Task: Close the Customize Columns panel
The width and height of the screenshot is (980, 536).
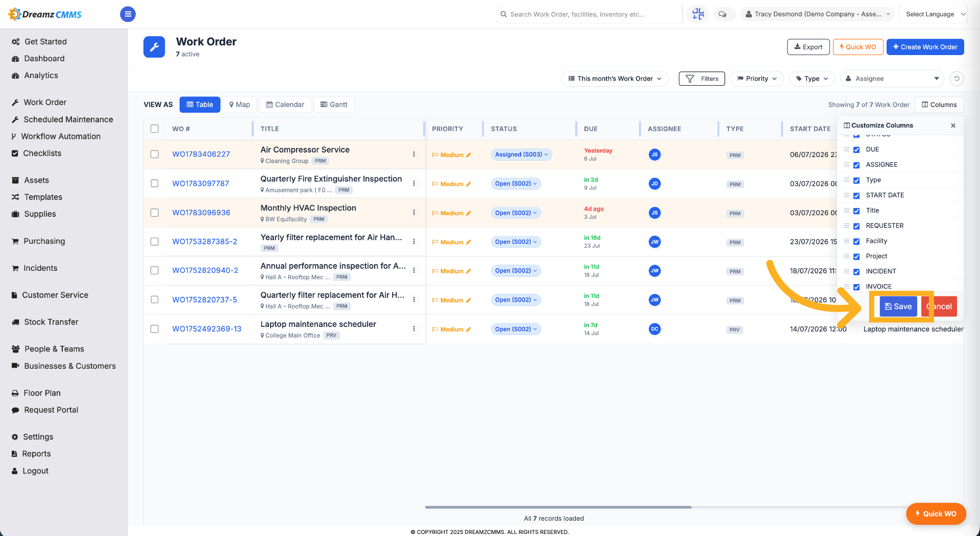Action: (x=953, y=125)
